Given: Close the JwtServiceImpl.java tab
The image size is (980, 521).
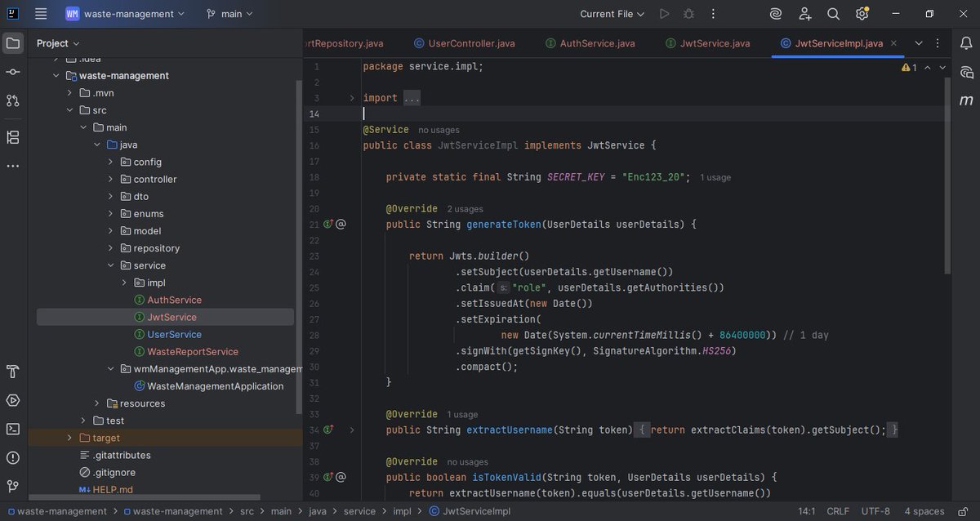Looking at the screenshot, I should [893, 43].
